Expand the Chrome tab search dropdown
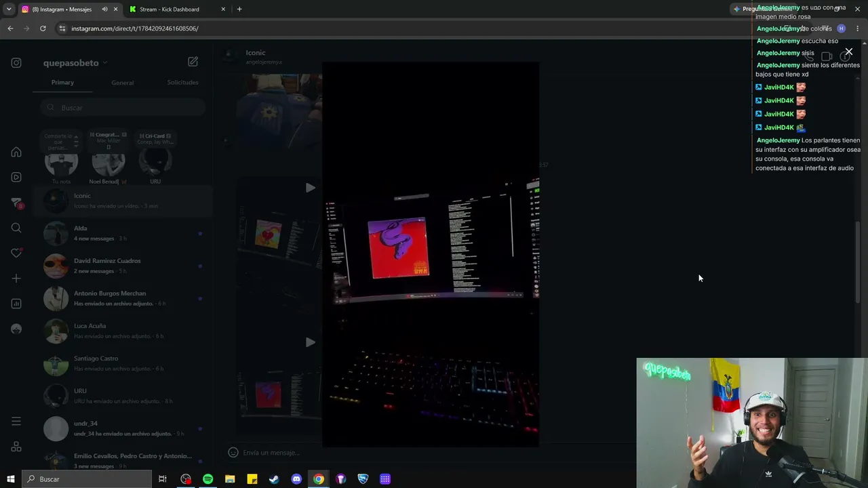Screen dimensions: 868x488 pyautogui.click(x=9, y=9)
